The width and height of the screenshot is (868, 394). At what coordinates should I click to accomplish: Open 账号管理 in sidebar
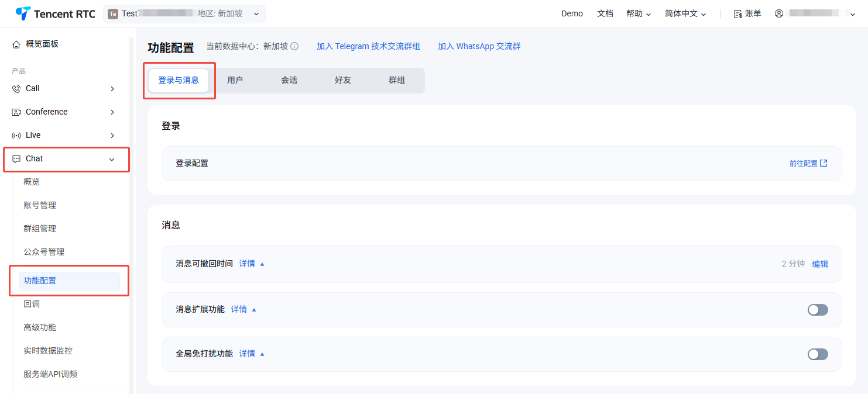click(x=40, y=205)
